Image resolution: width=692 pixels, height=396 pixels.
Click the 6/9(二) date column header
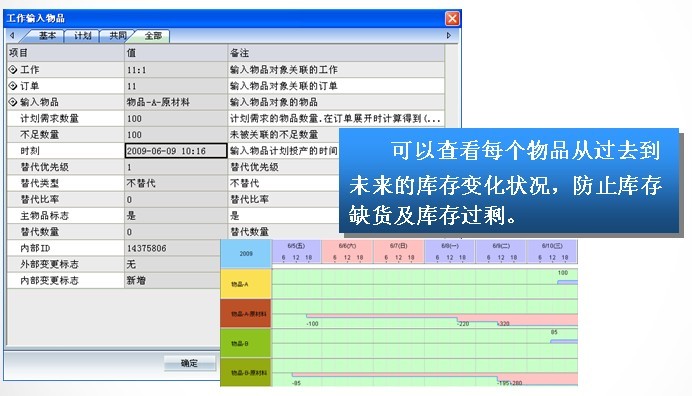[501, 246]
